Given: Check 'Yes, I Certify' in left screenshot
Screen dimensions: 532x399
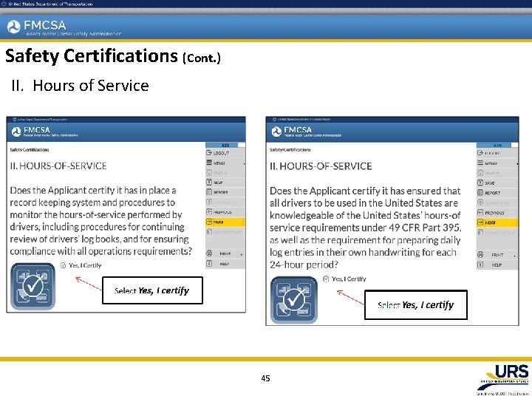Looking at the screenshot, I should (63, 265).
